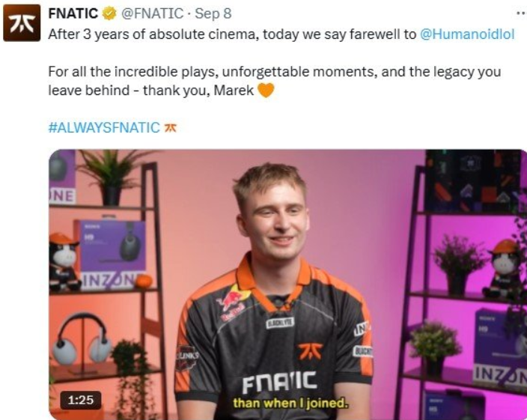This screenshot has width=527, height=420.
Task: Click the Red Bull logo on jersey
Action: click(x=233, y=301)
